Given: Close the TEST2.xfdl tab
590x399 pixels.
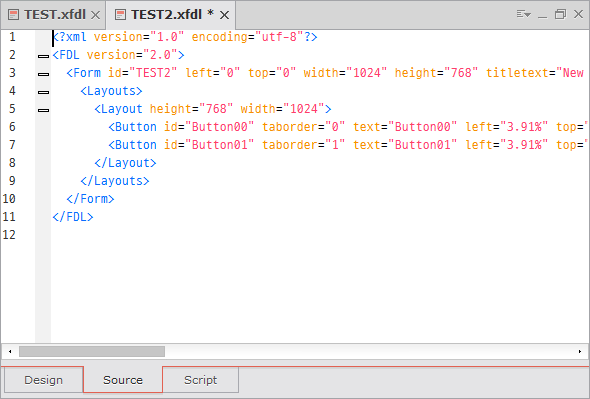Looking at the screenshot, I should tap(225, 15).
